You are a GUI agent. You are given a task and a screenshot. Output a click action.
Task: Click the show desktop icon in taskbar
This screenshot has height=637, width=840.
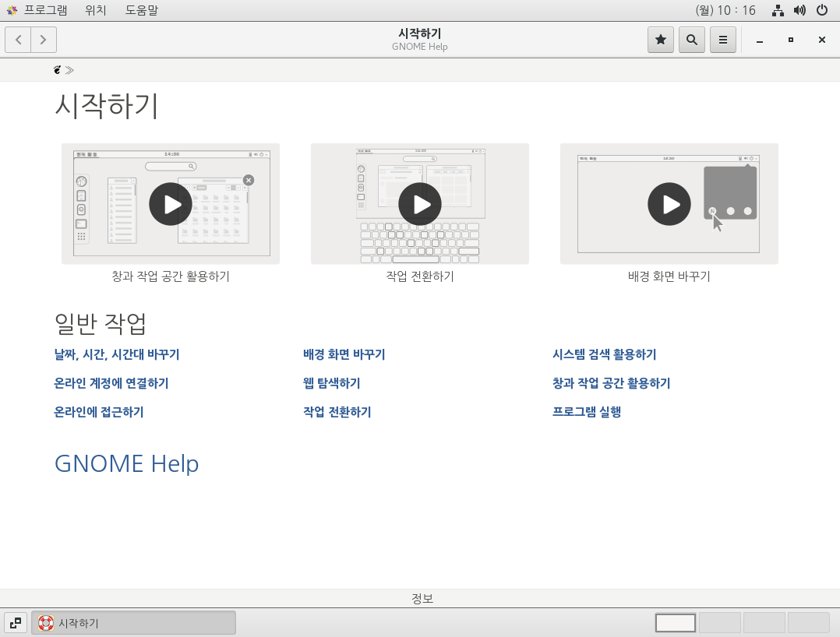pos(16,623)
